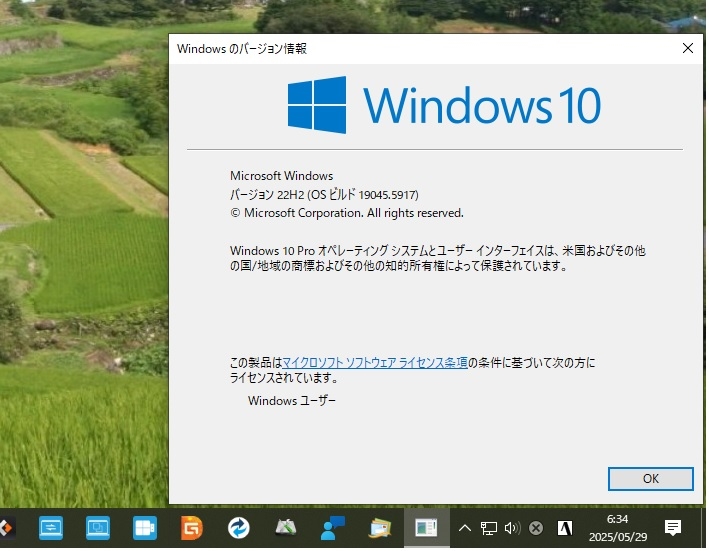Click the gray circled X tray icon
The height and width of the screenshot is (551, 709).
538,530
